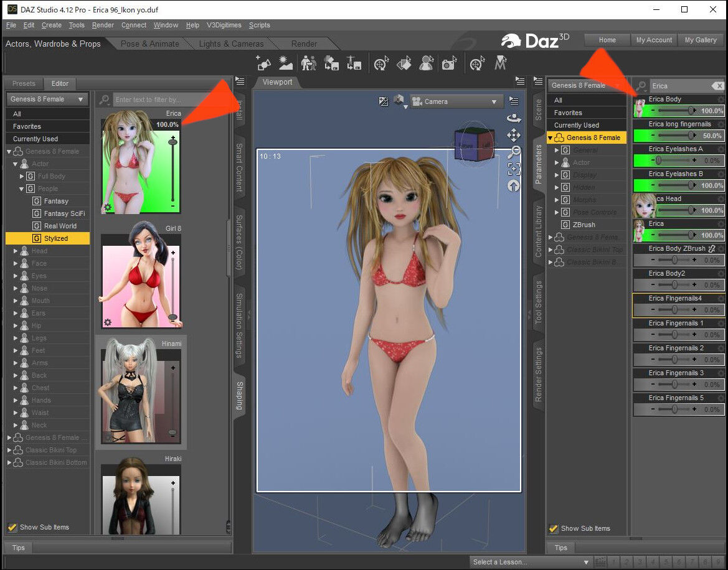Open the Render Settings side tab

[539, 375]
